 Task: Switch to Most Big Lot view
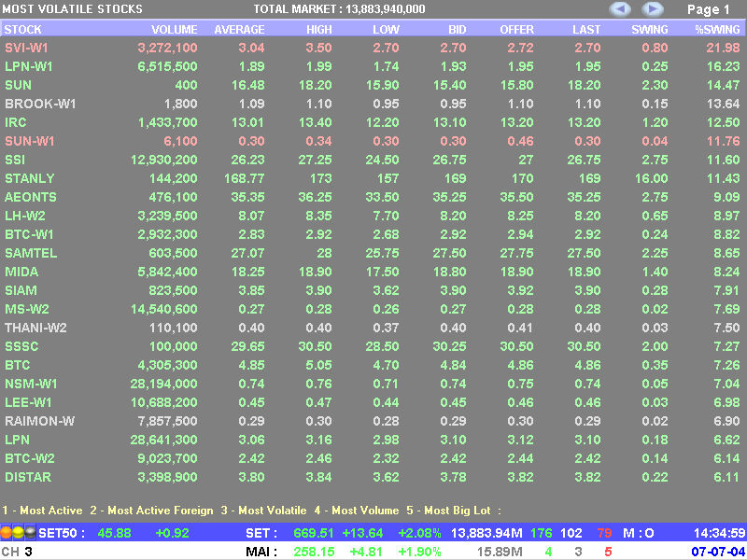(x=448, y=511)
